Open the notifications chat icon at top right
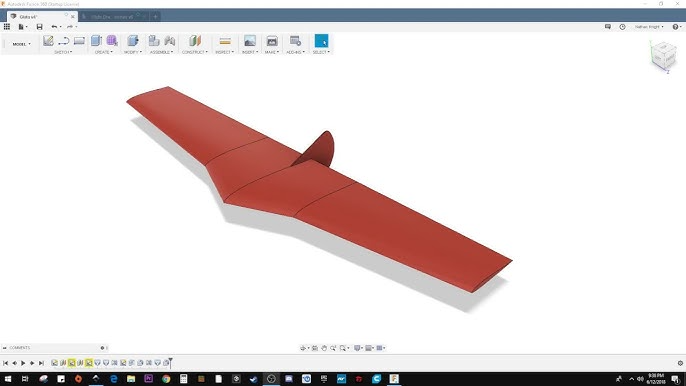This screenshot has height=386, width=686. 608,27
